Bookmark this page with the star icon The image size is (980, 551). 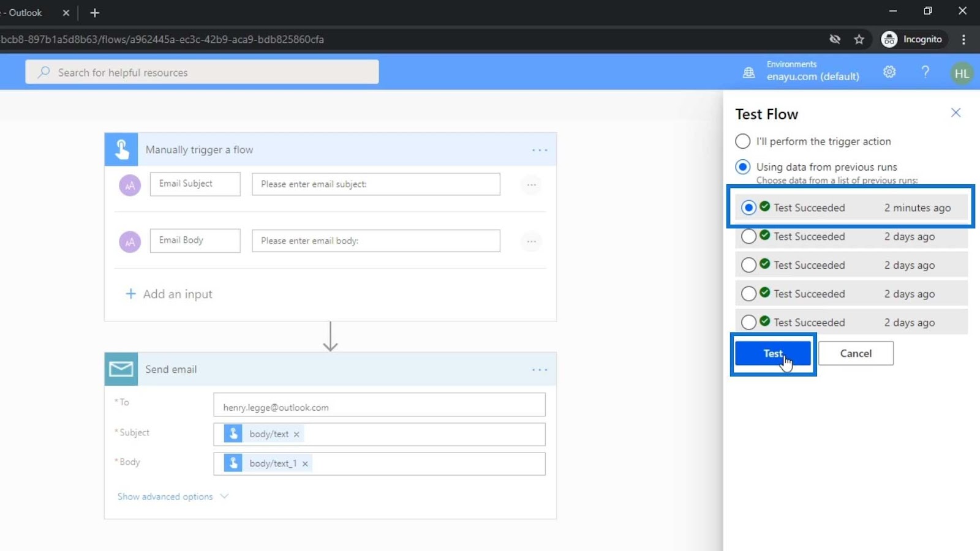click(x=859, y=39)
